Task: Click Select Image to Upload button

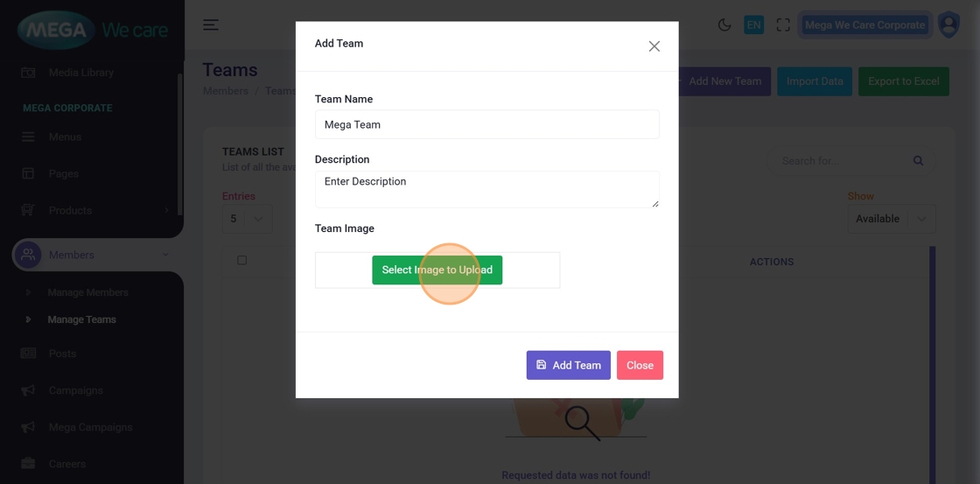Action: click(437, 270)
